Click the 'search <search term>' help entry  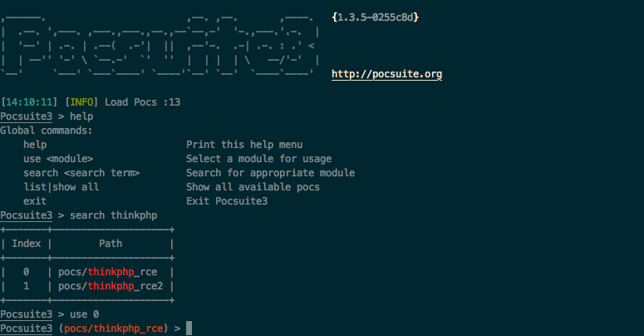[x=81, y=173]
